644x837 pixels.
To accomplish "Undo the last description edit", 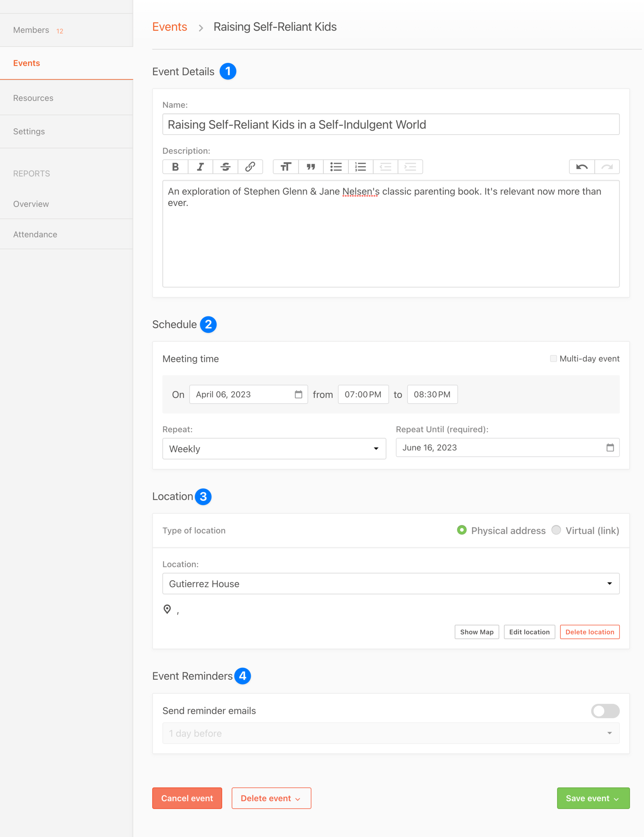I will 581,167.
